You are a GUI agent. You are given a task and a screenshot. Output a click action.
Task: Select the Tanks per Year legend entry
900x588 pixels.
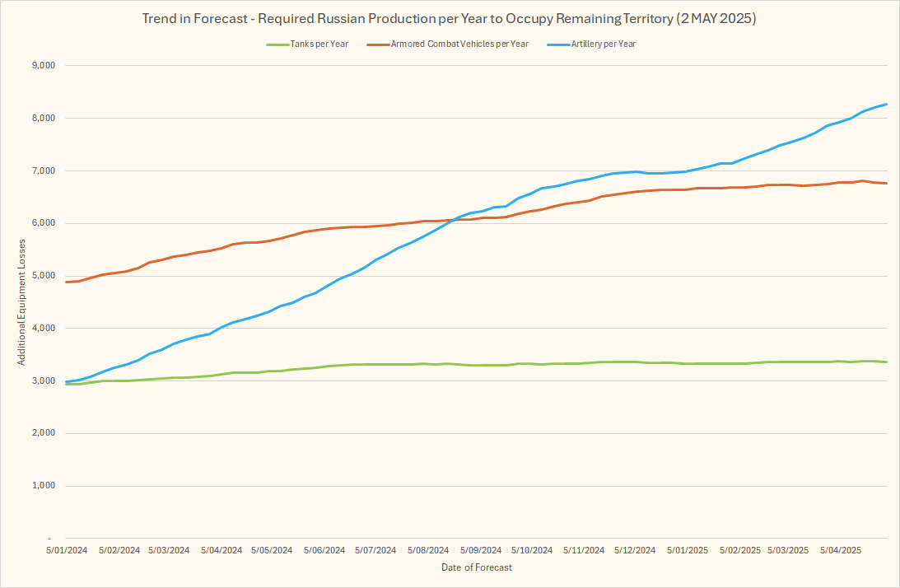319,44
